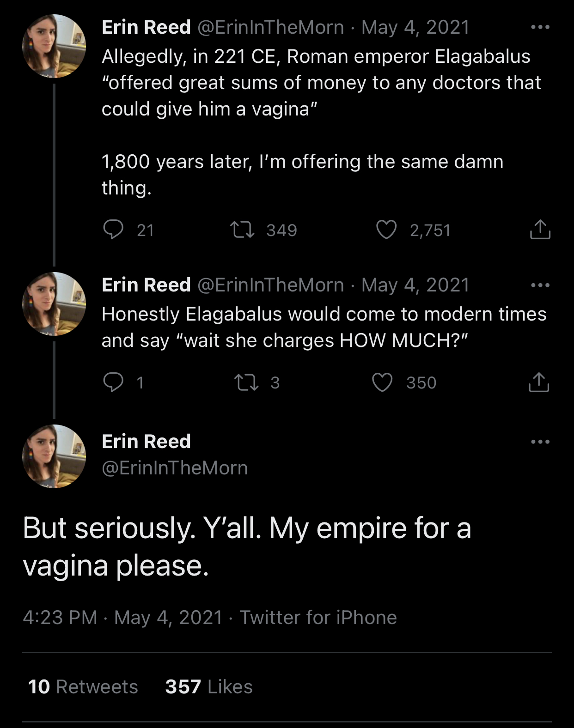The width and height of the screenshot is (574, 728).
Task: Reply to the 'HOW MUCH' tweet
Action: 113,382
